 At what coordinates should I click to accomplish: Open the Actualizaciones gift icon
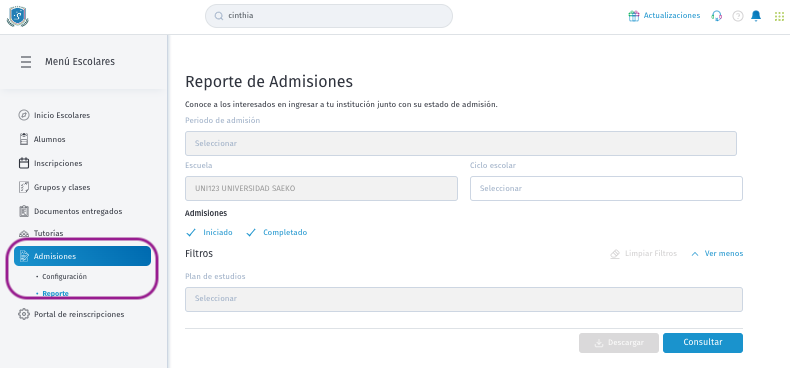[x=633, y=16]
